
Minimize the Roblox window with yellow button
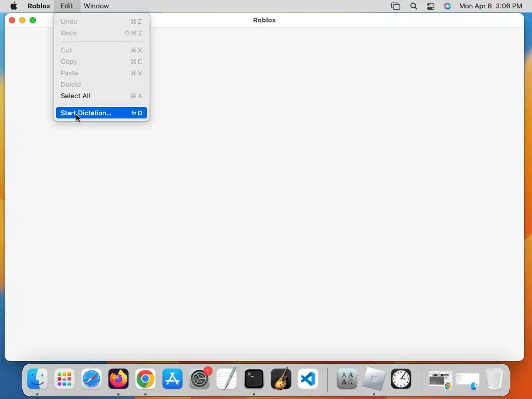pyautogui.click(x=22, y=20)
